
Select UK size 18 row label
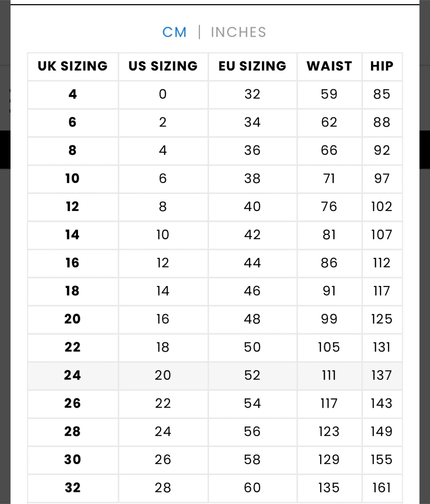coord(72,291)
